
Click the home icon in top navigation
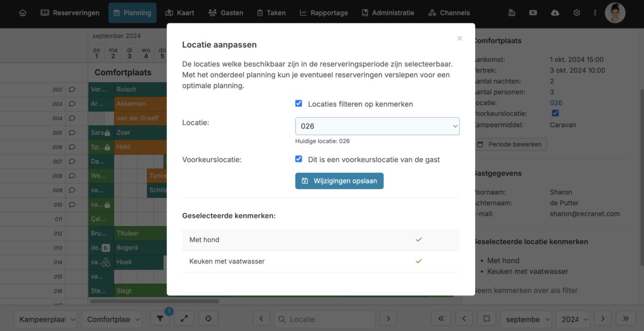(x=23, y=13)
